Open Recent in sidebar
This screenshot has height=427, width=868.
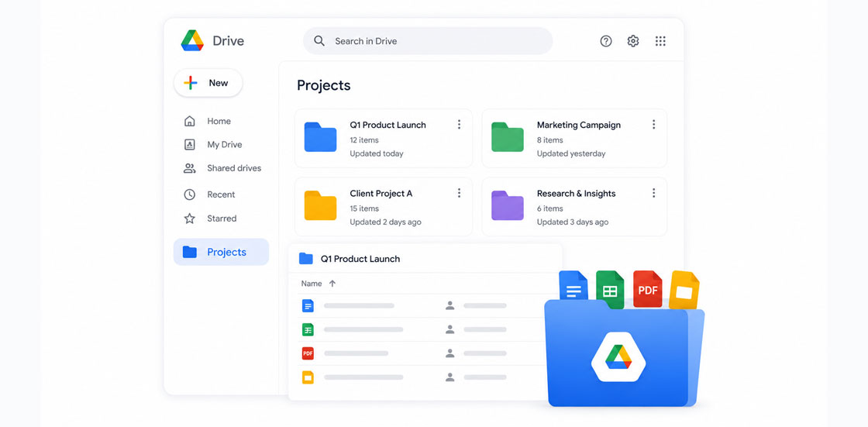pos(221,195)
